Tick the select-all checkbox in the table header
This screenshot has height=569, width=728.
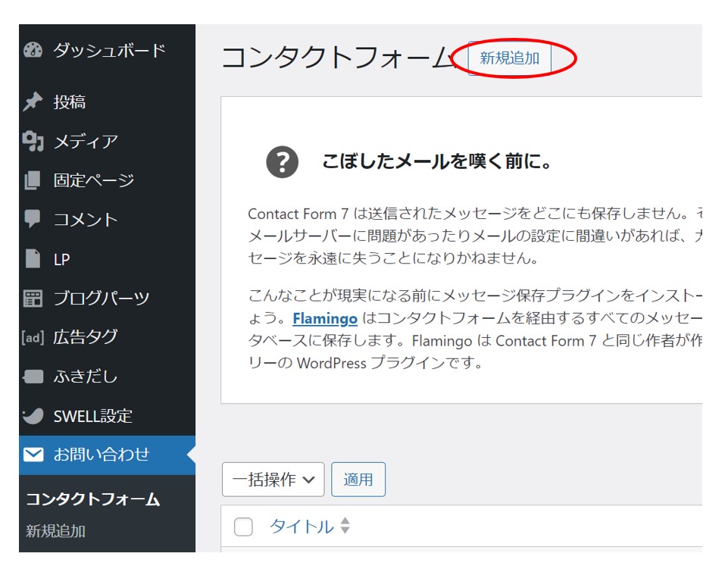pos(243,527)
